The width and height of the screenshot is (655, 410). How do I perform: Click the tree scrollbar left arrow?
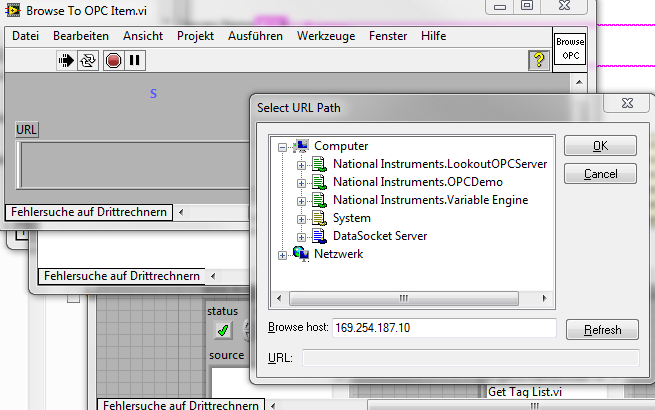click(x=279, y=298)
